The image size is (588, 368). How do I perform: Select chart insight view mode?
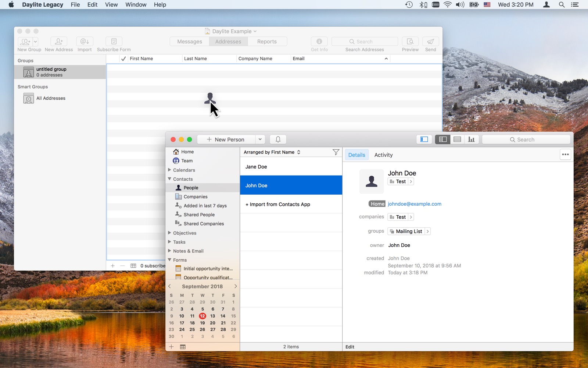(472, 139)
